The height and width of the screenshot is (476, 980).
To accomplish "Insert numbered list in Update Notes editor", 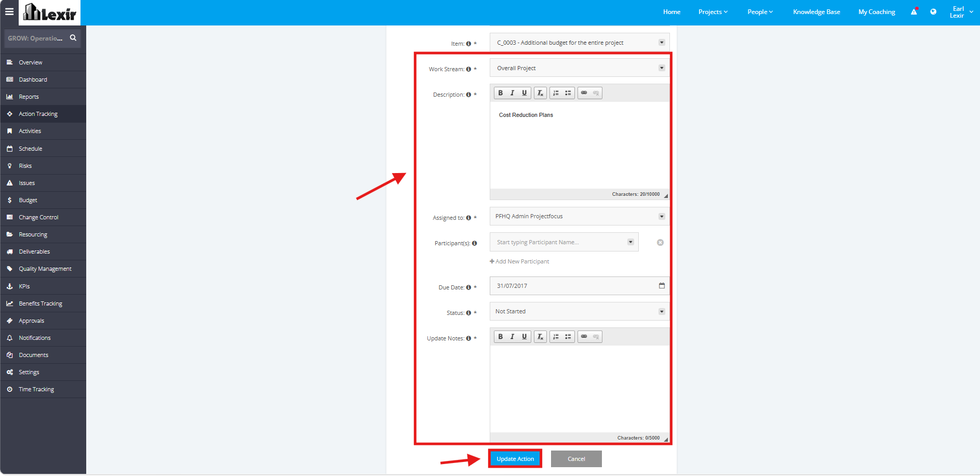I will [556, 337].
